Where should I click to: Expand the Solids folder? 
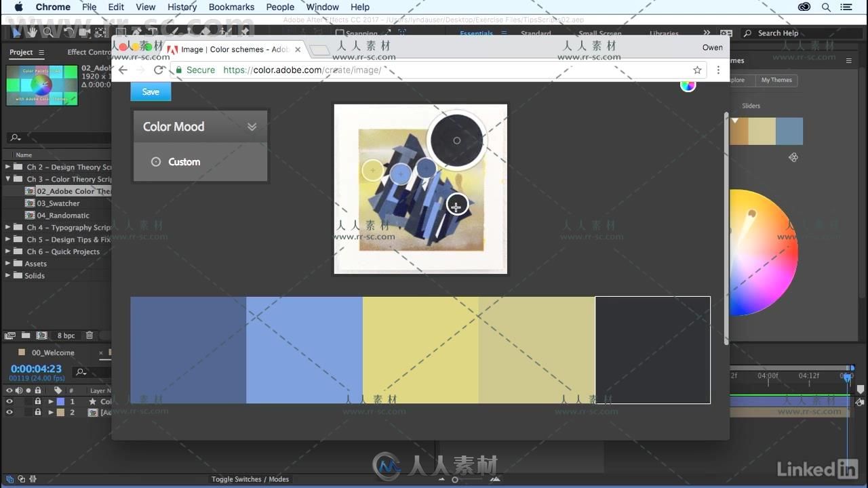[x=8, y=276]
